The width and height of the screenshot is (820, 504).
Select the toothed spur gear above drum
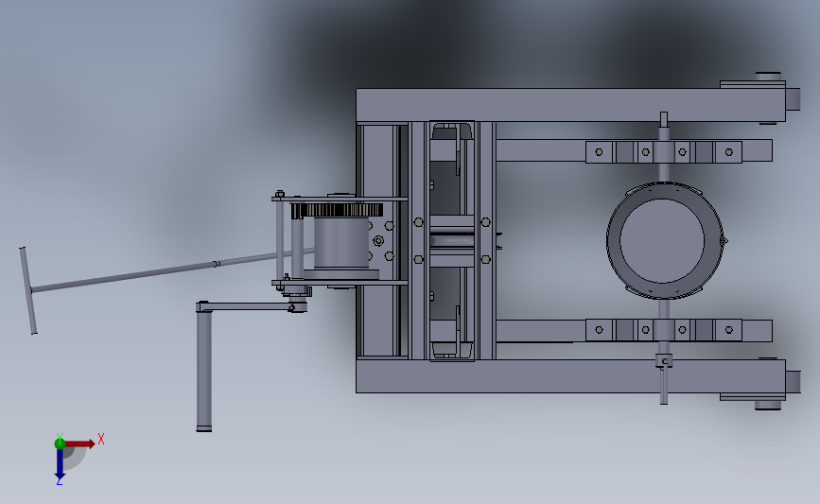[338, 210]
